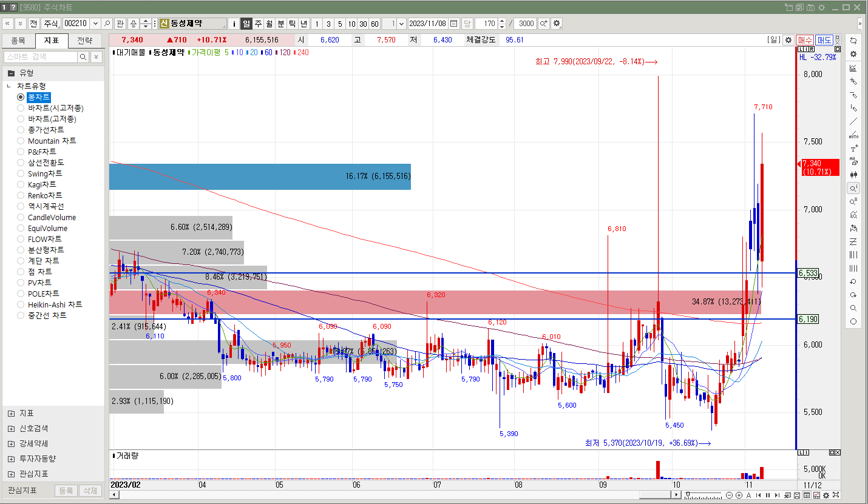Viewport: 868px width, 504px height.
Task: Select the Renko차트 radio option
Action: [21, 195]
